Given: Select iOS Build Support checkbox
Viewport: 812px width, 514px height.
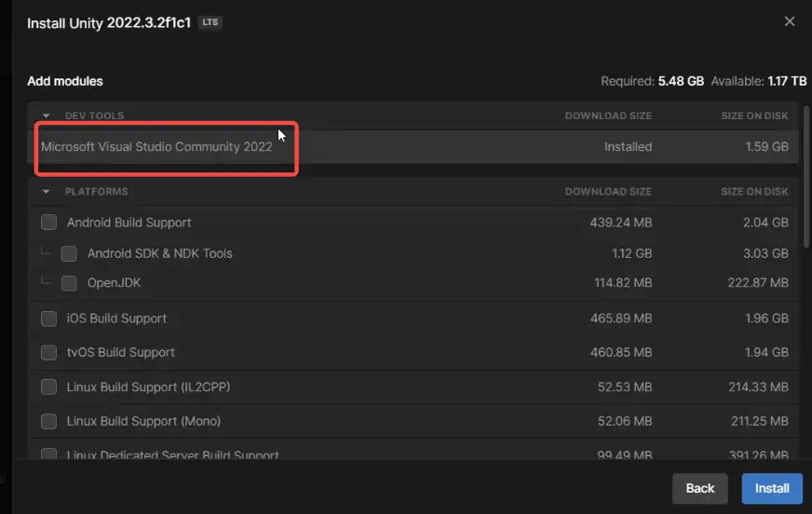Looking at the screenshot, I should pyautogui.click(x=48, y=318).
